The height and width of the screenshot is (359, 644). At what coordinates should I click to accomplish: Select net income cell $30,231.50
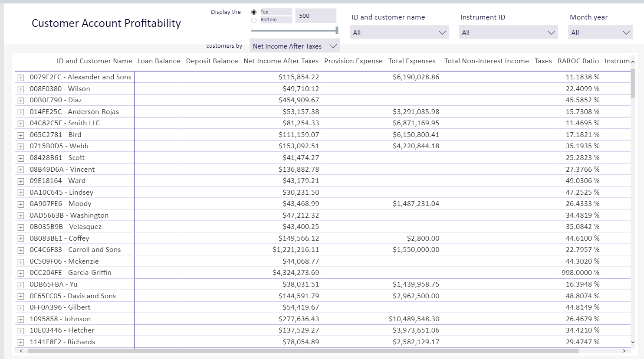301,193
